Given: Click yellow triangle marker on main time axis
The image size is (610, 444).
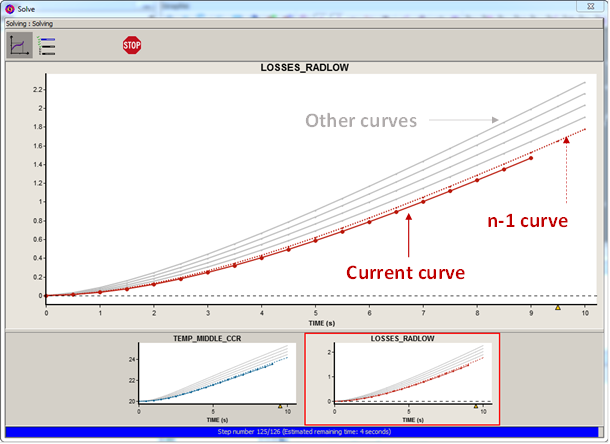Looking at the screenshot, I should pyautogui.click(x=558, y=307).
